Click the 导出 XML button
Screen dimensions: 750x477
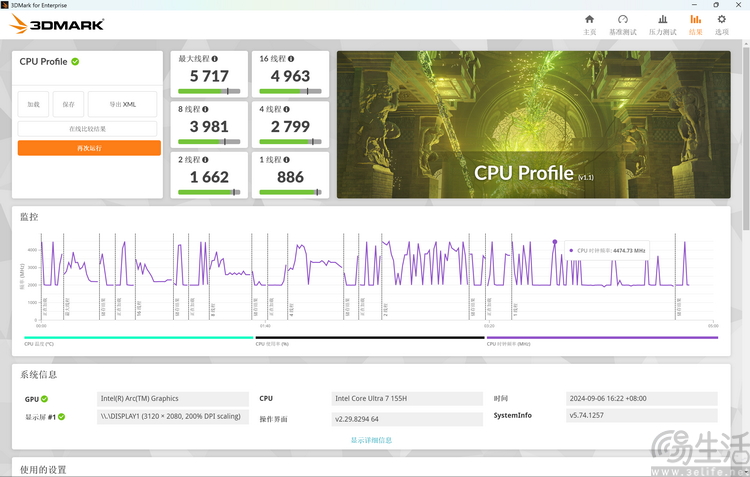tap(122, 104)
